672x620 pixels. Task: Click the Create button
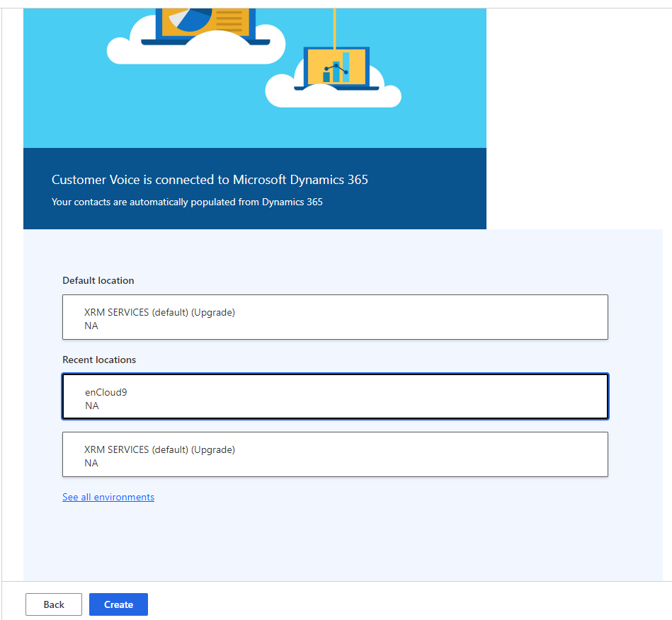click(118, 604)
